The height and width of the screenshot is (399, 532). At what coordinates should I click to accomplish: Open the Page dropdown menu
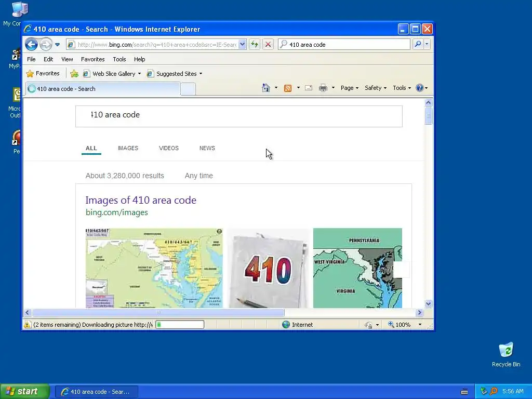point(350,88)
